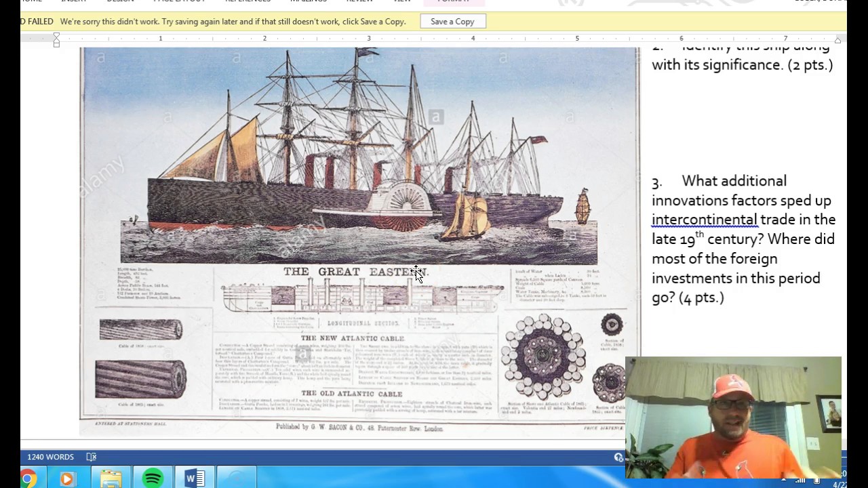
Task: Click the underlined word intercontinental
Action: (705, 220)
